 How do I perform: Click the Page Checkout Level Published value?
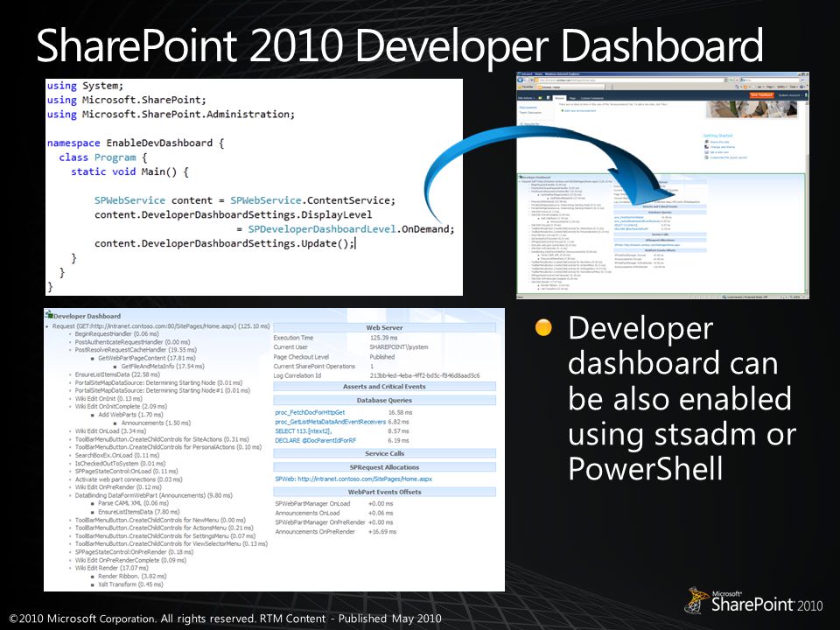coord(382,357)
